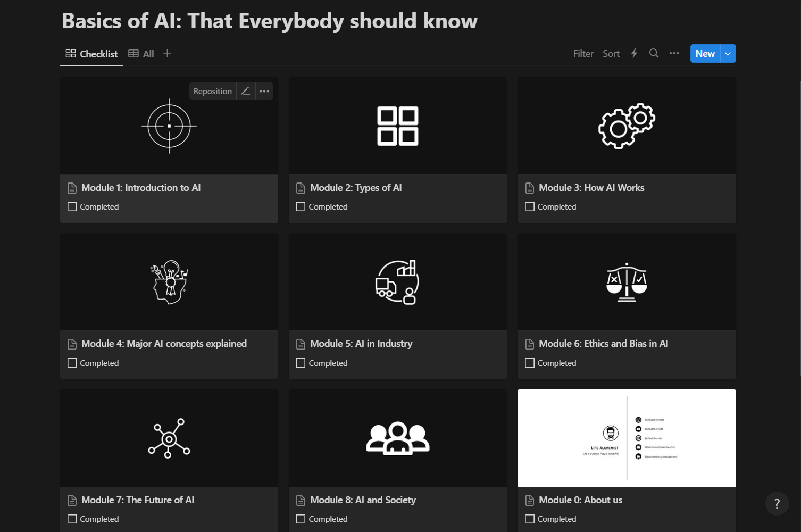Click the group of people cover image
This screenshot has height=532, width=801.
(398, 438)
